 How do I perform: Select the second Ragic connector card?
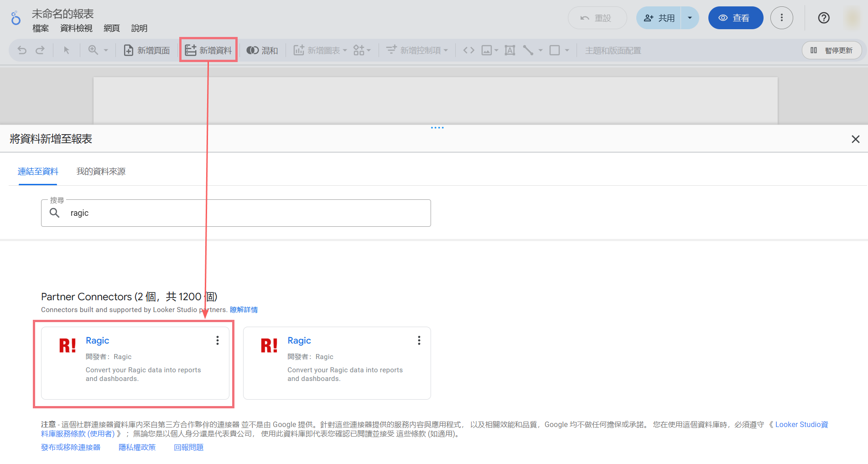337,363
